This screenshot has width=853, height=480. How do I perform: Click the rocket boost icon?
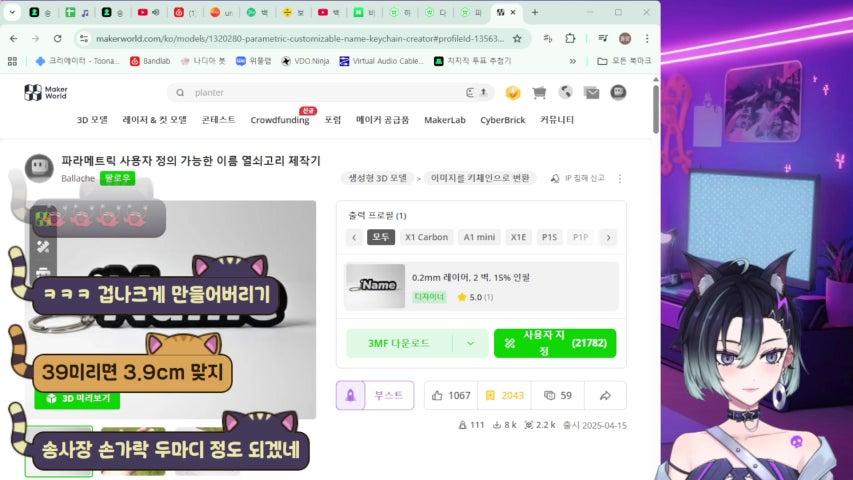(x=350, y=395)
